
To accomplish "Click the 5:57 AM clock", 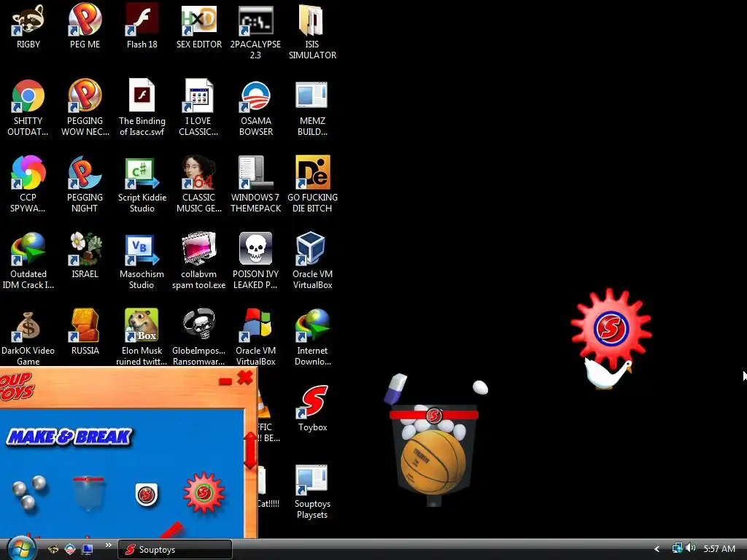I will [x=719, y=548].
